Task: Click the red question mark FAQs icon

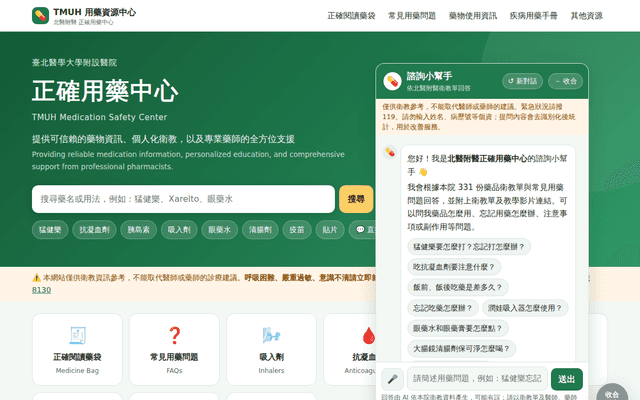Action: 174,336
